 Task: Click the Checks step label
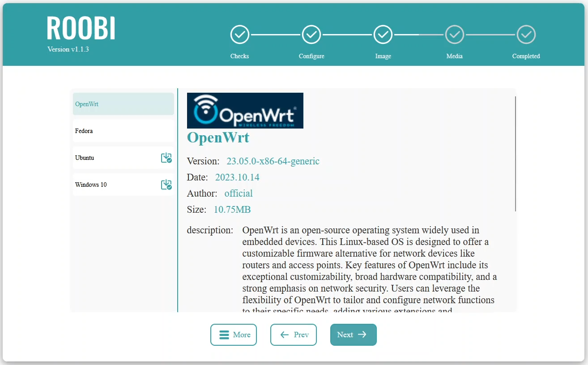[x=240, y=56]
